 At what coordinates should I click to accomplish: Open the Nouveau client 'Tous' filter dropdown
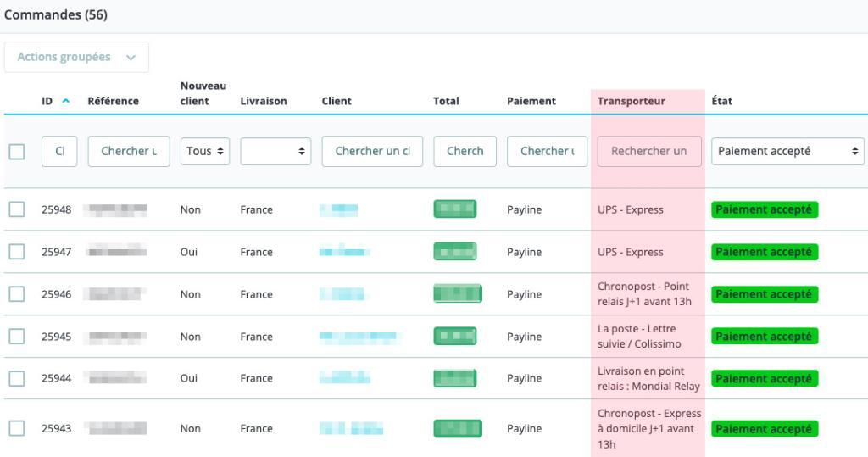(205, 152)
